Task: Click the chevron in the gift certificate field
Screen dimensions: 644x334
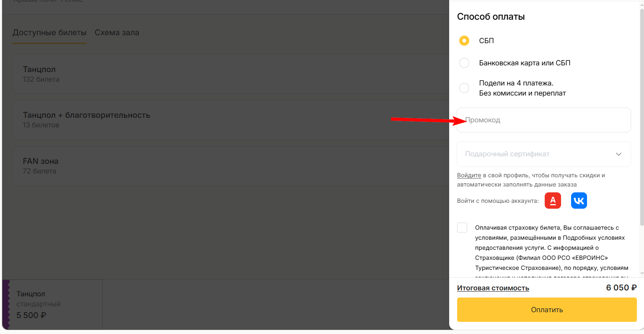Action: point(618,154)
